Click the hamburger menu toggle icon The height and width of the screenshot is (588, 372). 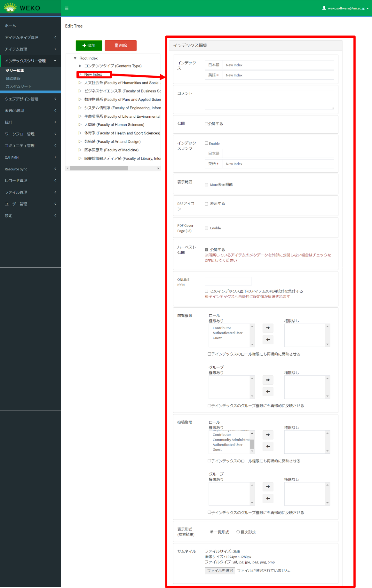pyautogui.click(x=67, y=8)
